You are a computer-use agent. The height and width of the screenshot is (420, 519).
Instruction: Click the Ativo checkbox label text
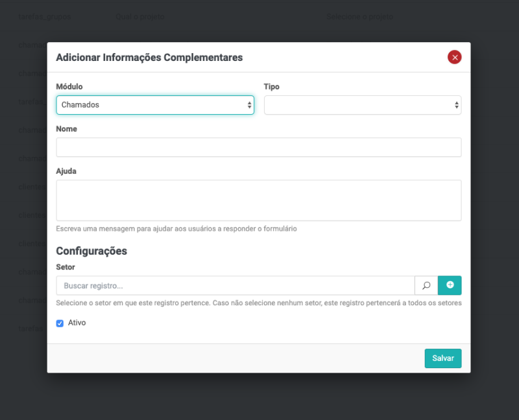[x=77, y=322]
